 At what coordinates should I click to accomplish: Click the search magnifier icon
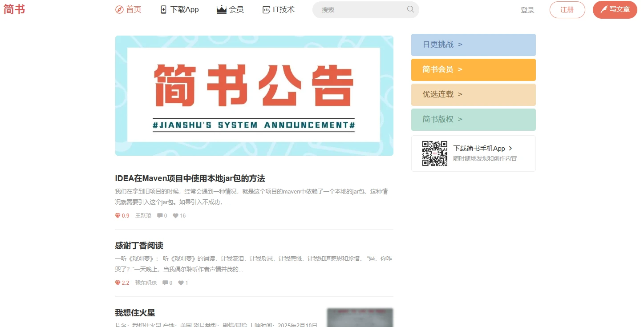(x=410, y=9)
